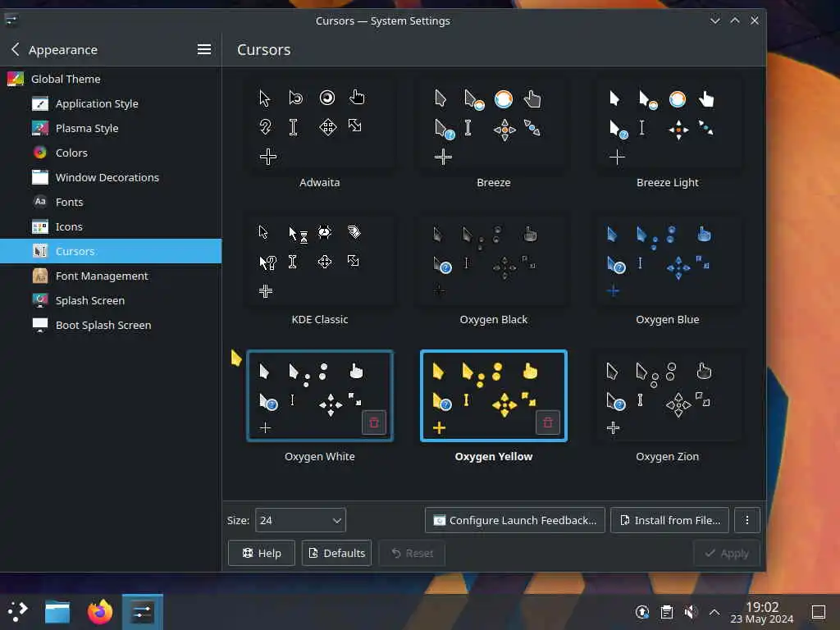This screenshot has width=840, height=630.
Task: Click the Application Style icon
Action: 40,103
